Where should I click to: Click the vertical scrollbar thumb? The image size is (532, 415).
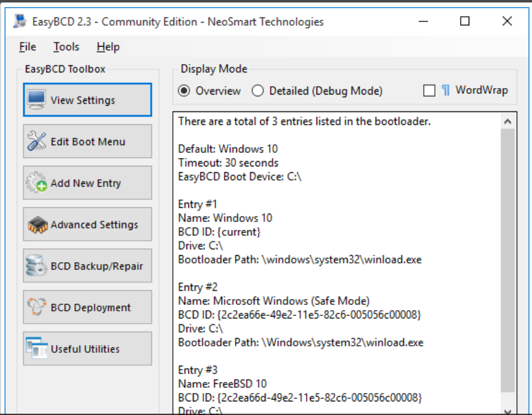[x=507, y=261]
